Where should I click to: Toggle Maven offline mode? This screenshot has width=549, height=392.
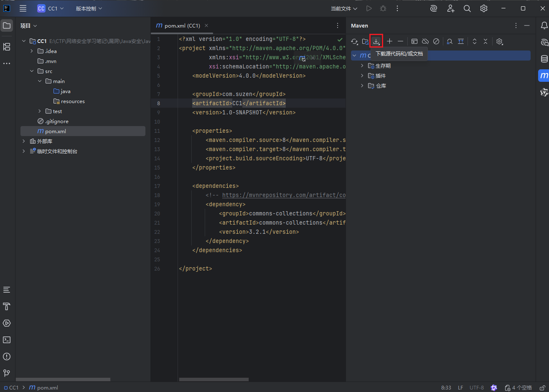(425, 41)
